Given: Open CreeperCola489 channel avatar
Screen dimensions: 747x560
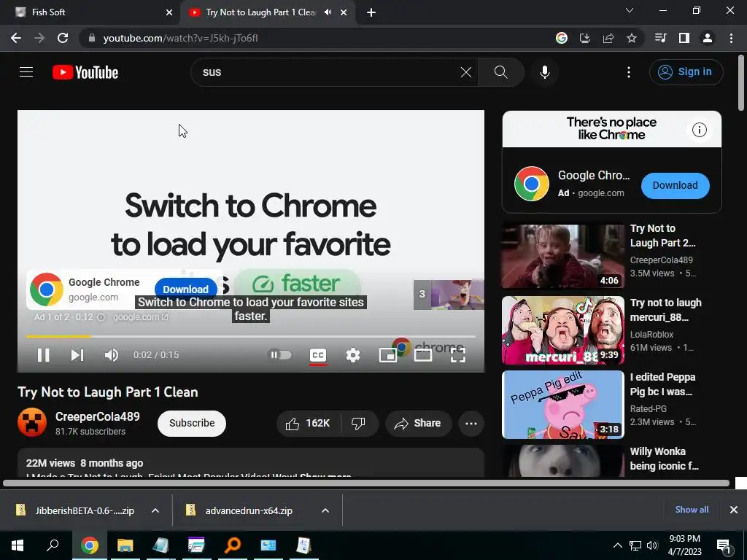Looking at the screenshot, I should click(32, 422).
